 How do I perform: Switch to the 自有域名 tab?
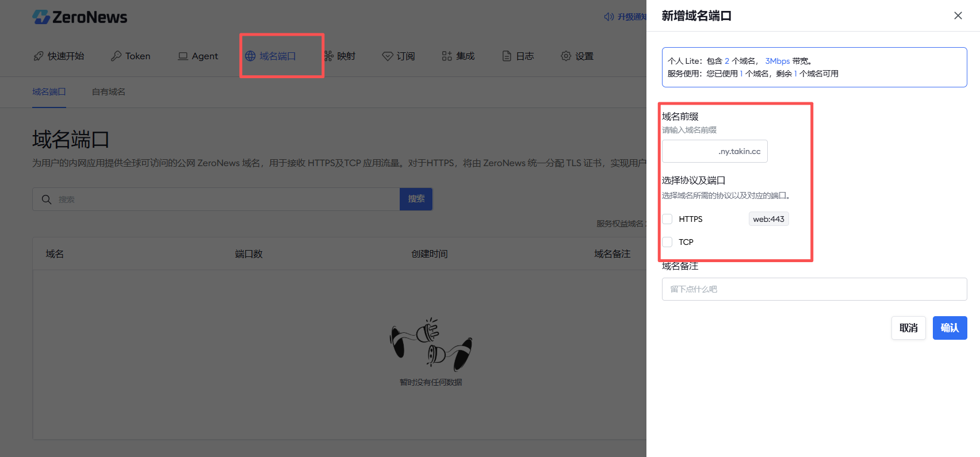pyautogui.click(x=109, y=92)
